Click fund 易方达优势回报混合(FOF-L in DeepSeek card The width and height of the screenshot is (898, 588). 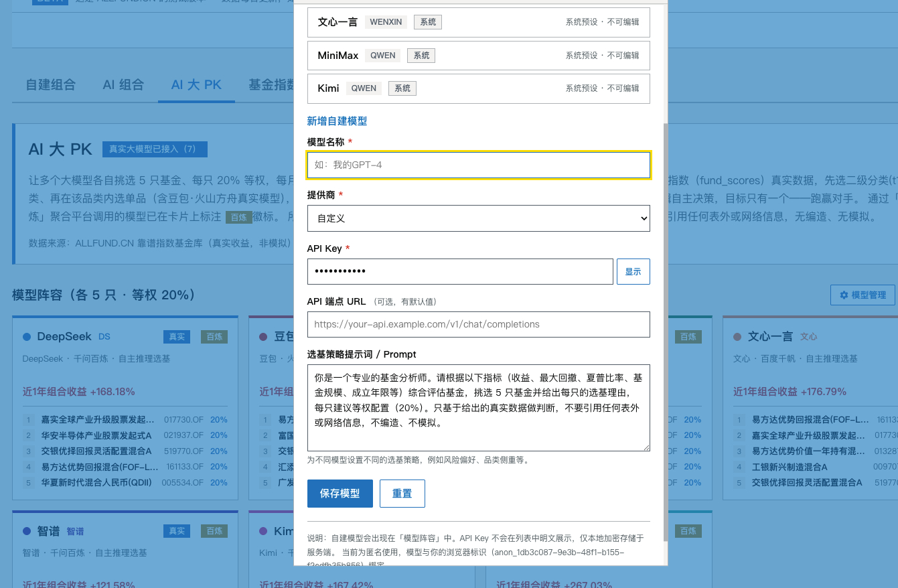(x=100, y=467)
